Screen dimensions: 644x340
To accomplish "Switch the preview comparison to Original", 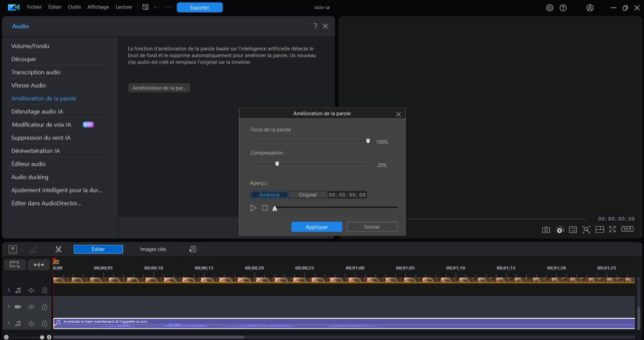I will [307, 194].
